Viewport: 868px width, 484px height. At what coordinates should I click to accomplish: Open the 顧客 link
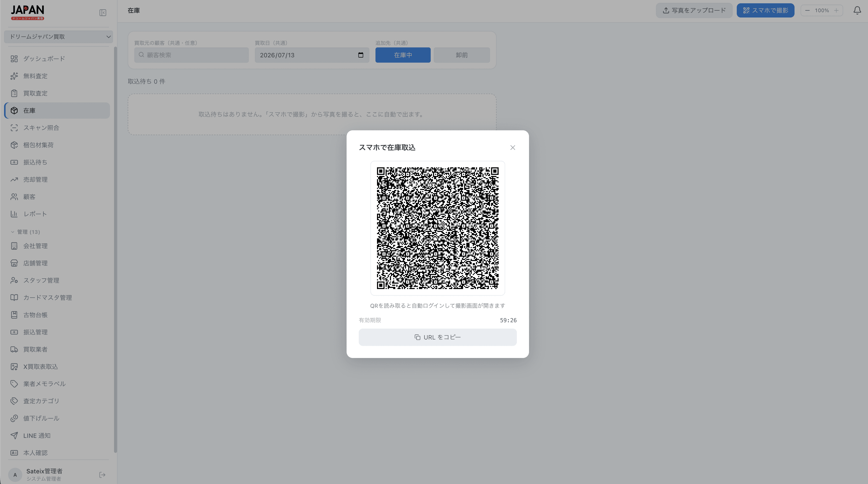(57, 197)
